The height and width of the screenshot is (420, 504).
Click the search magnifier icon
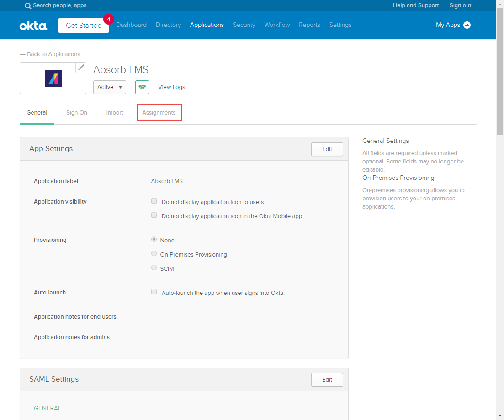[x=28, y=6]
